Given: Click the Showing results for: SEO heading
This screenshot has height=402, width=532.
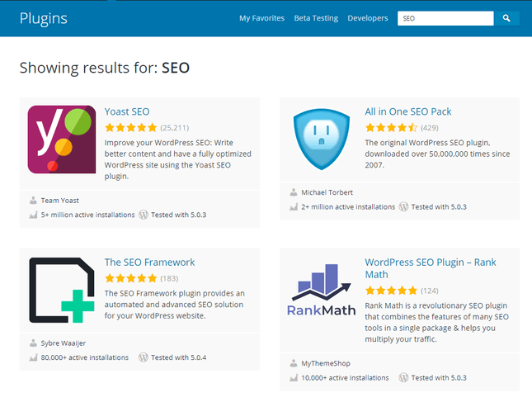Looking at the screenshot, I should (105, 68).
